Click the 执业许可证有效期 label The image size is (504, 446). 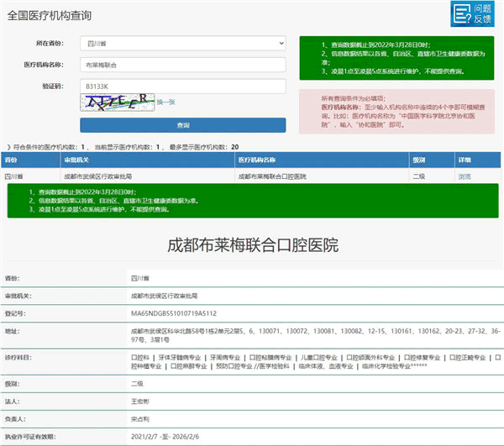pyautogui.click(x=30, y=437)
